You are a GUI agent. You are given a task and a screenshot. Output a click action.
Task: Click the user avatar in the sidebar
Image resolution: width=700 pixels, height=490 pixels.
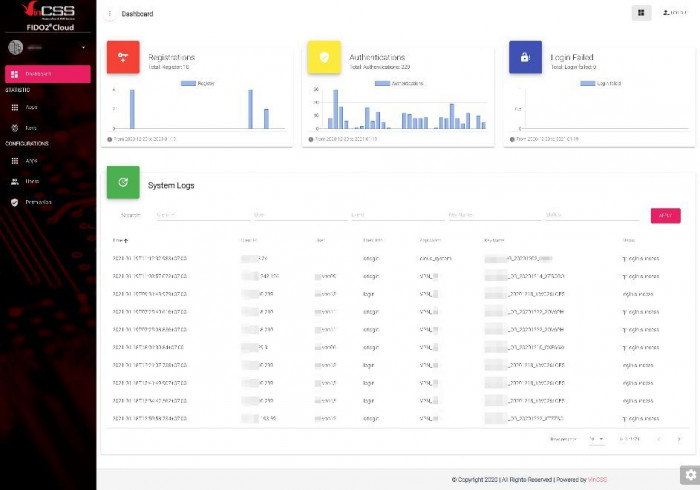coord(15,47)
